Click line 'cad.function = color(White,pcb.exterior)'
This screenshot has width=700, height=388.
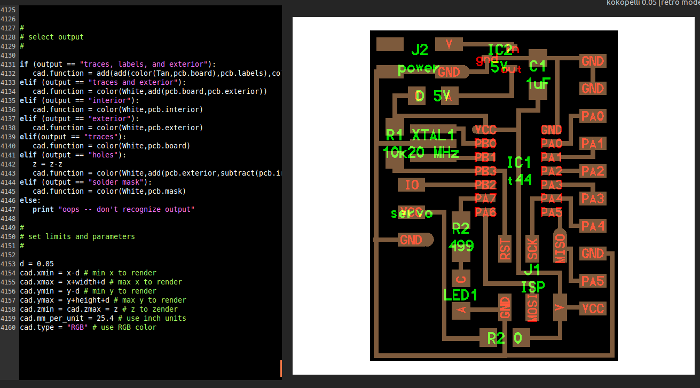pos(117,128)
